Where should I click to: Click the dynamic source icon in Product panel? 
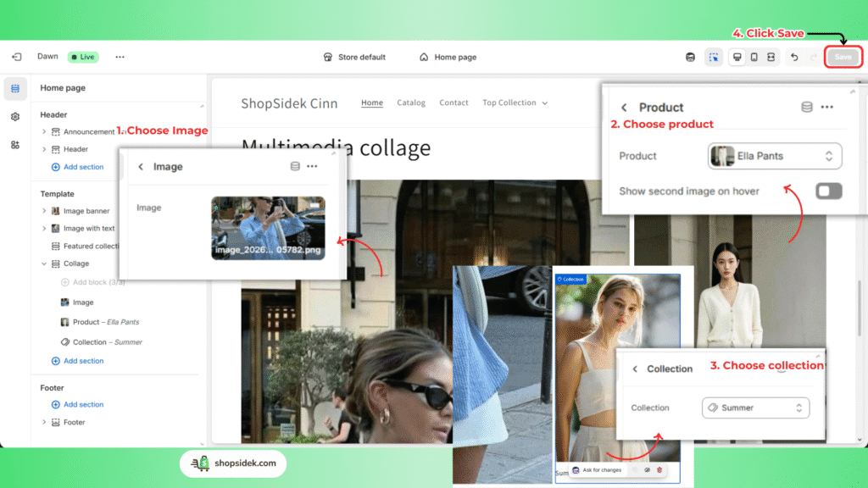point(806,108)
